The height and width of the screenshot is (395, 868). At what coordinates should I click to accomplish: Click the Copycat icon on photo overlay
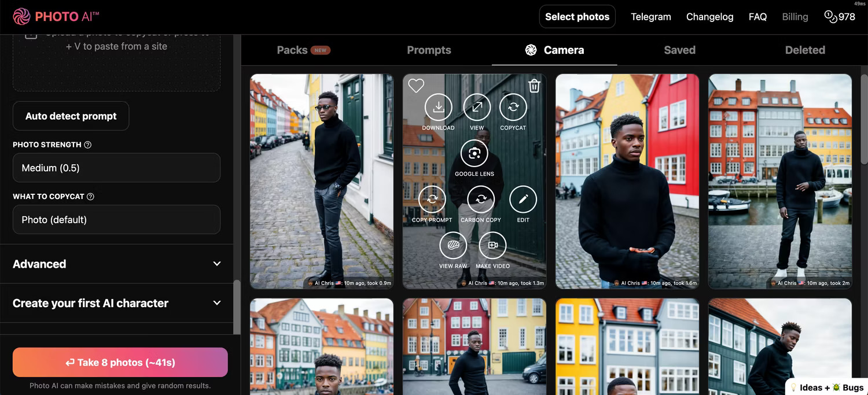point(513,107)
